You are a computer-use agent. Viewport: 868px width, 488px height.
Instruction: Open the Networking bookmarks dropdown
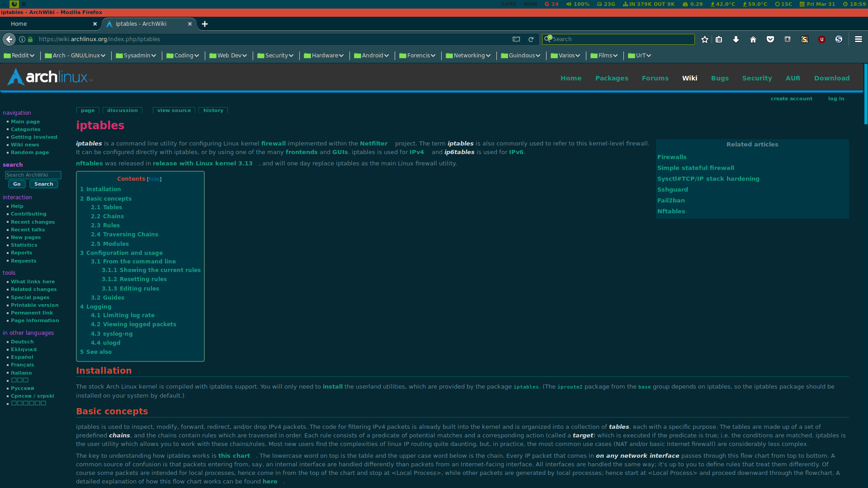(x=468, y=55)
